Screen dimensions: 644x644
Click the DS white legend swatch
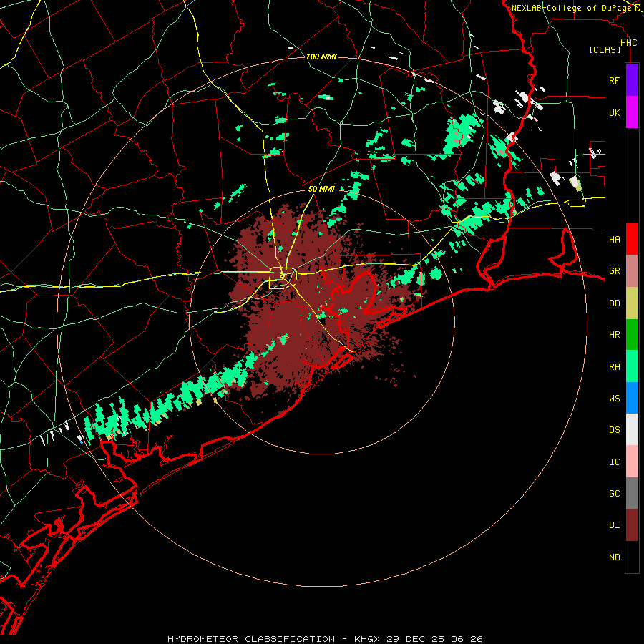click(x=632, y=429)
